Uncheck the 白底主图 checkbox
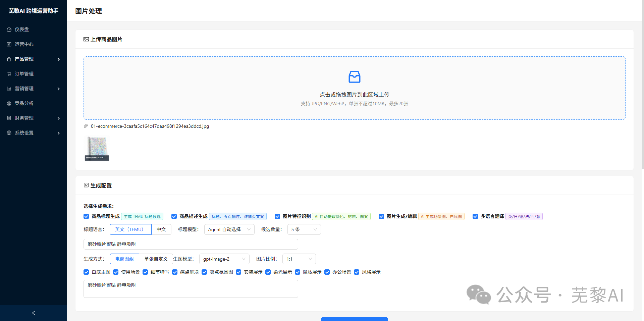The height and width of the screenshot is (321, 644). tap(86, 272)
